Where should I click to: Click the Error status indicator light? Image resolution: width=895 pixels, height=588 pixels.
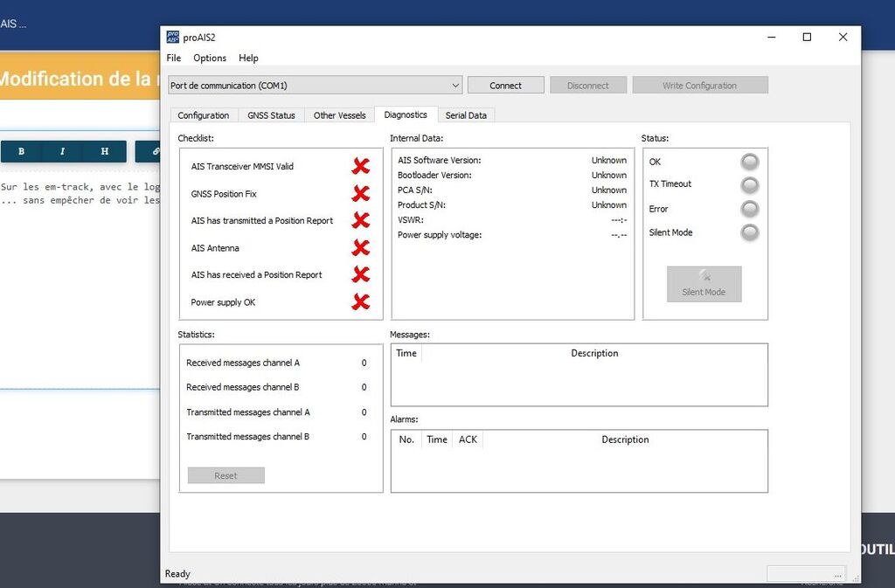pos(749,209)
